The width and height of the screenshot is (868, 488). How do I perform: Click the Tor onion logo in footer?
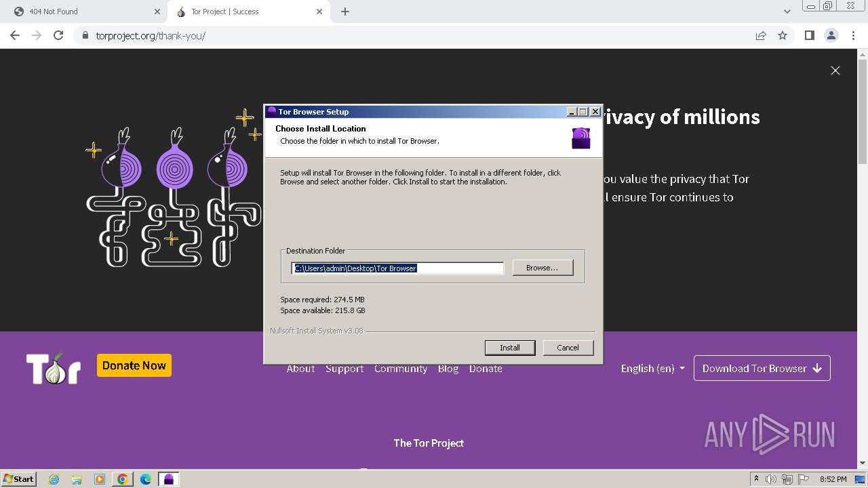pyautogui.click(x=54, y=368)
